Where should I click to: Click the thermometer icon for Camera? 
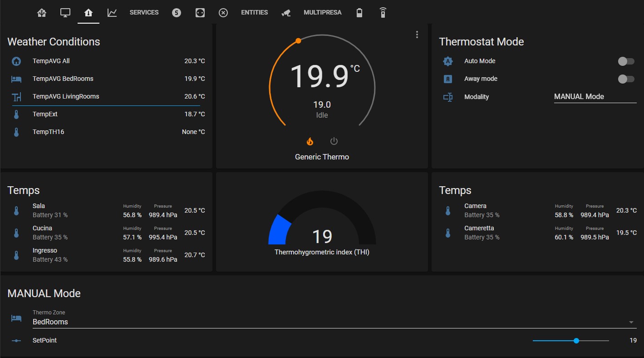(x=448, y=210)
